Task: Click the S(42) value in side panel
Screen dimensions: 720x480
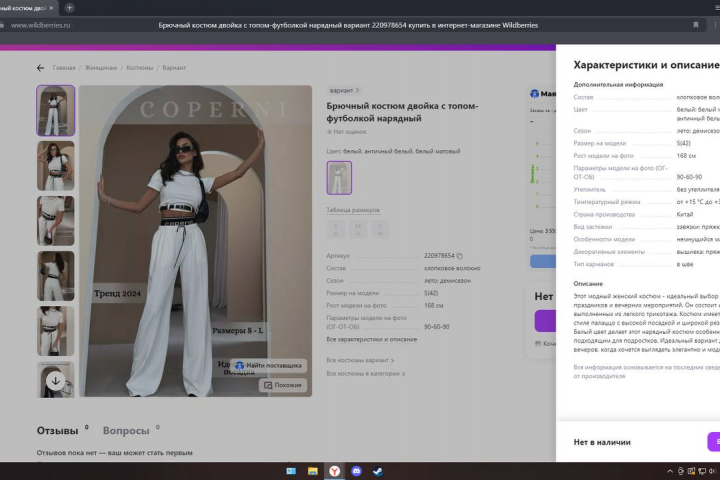Action: click(684, 143)
